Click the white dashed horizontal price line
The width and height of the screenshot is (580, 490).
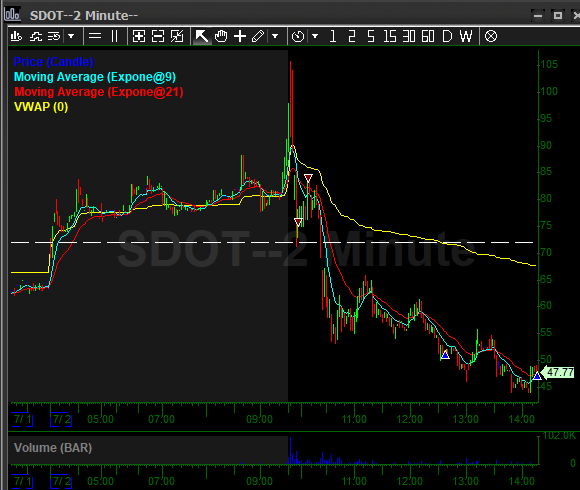pyautogui.click(x=272, y=242)
